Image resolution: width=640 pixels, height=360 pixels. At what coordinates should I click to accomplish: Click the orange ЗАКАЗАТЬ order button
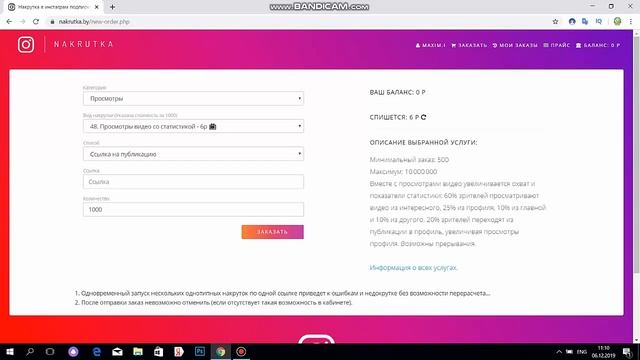click(272, 232)
